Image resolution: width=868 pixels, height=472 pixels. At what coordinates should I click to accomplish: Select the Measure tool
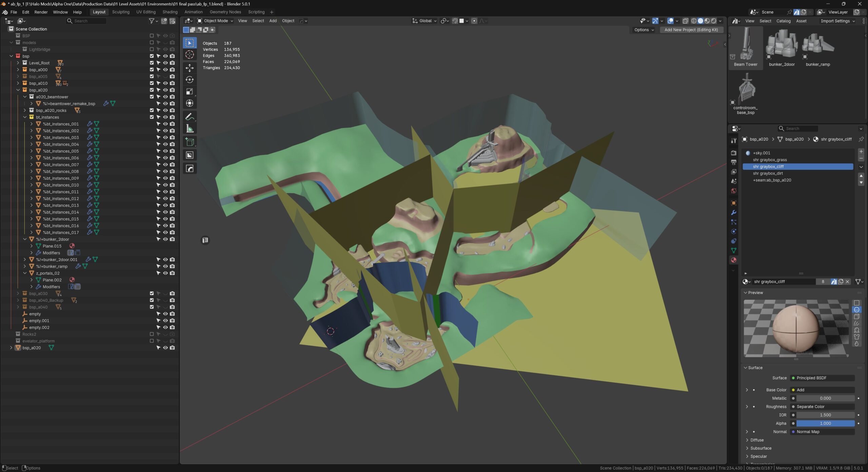(x=190, y=129)
